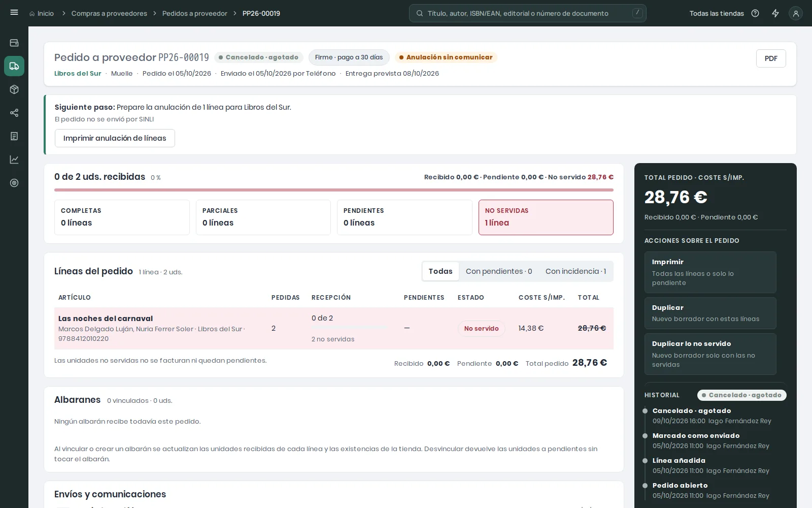
Task: Click the Parciales 0 líneas card
Action: [263, 217]
